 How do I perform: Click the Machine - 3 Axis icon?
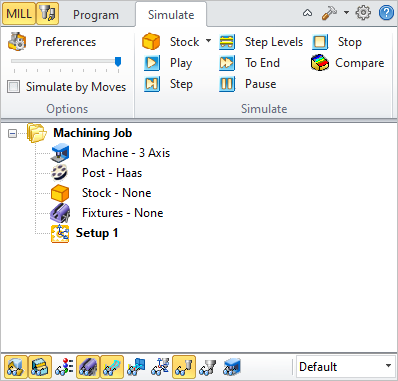[60, 153]
